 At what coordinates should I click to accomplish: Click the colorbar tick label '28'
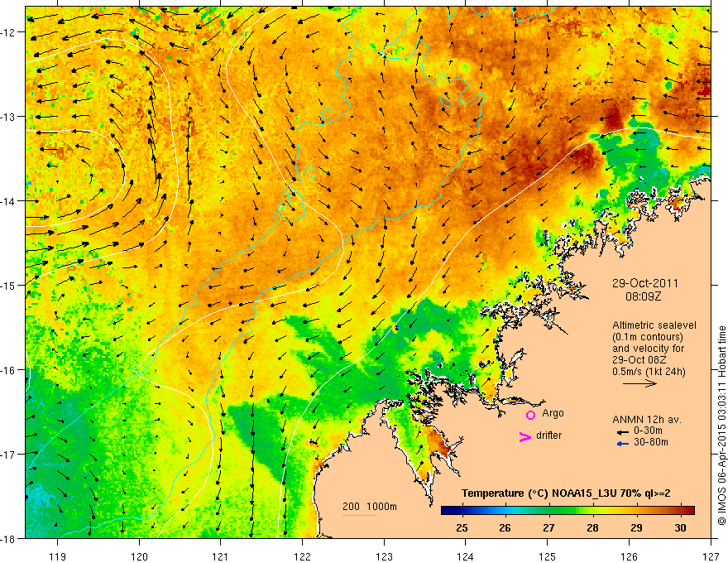592,527
